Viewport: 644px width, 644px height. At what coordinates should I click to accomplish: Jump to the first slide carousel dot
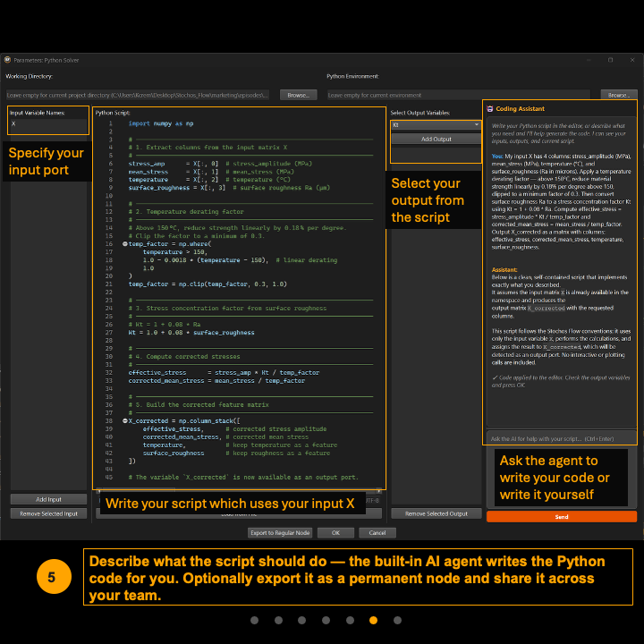[x=255, y=620]
